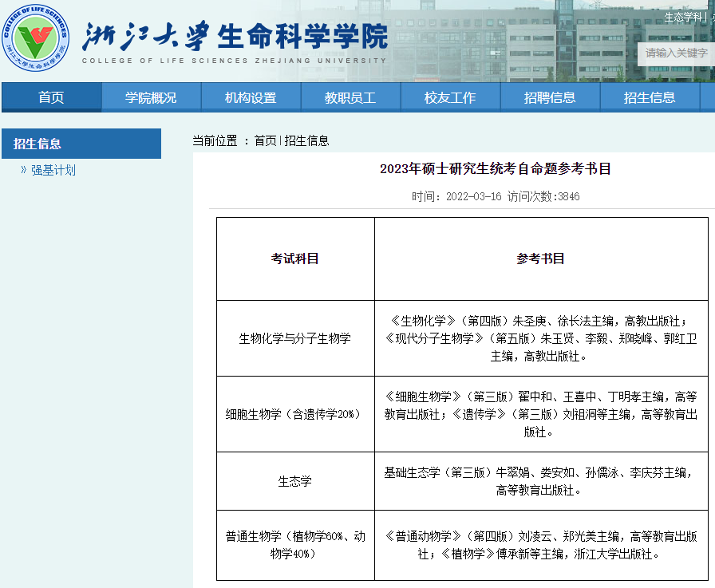
Task: Click the 生态学 table cell
Action: pos(294,480)
